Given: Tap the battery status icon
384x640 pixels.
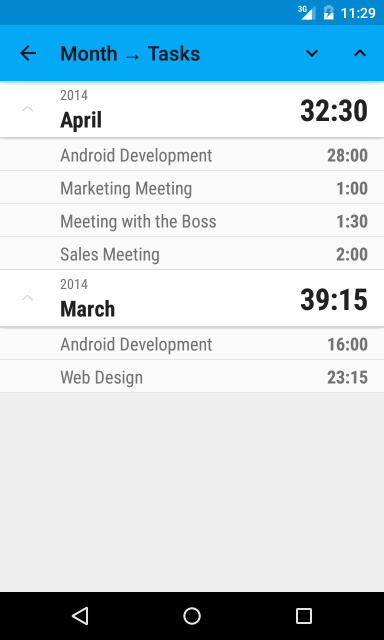Looking at the screenshot, I should click(x=329, y=13).
